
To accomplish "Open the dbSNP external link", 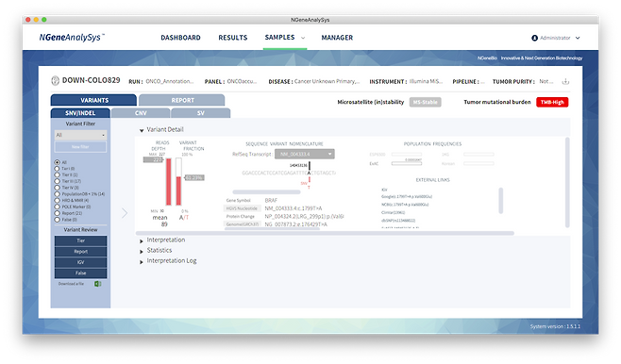I will (398, 221).
